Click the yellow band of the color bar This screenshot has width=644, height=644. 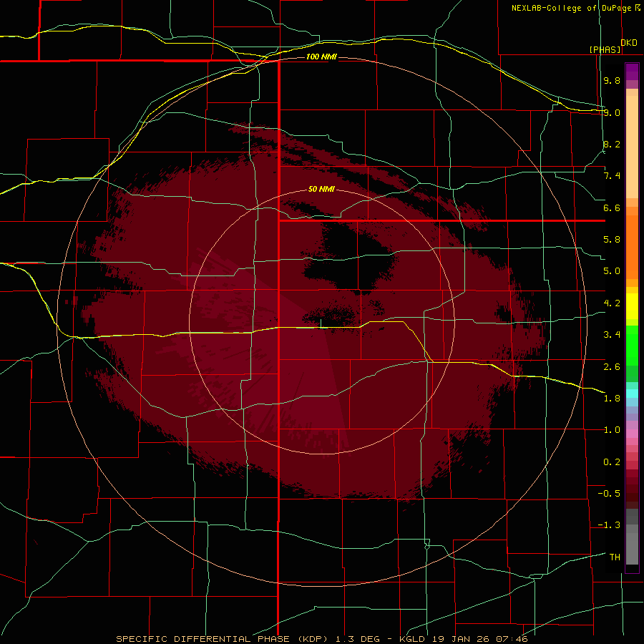click(632, 306)
